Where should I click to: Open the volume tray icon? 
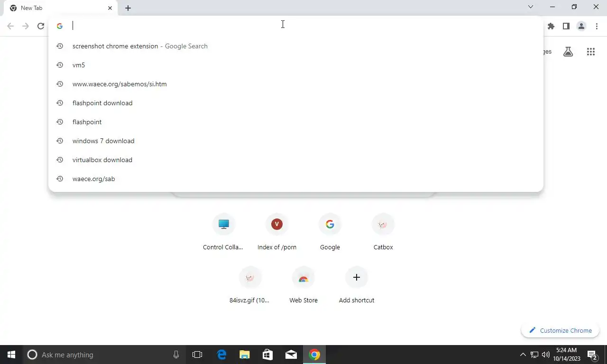tap(546, 355)
